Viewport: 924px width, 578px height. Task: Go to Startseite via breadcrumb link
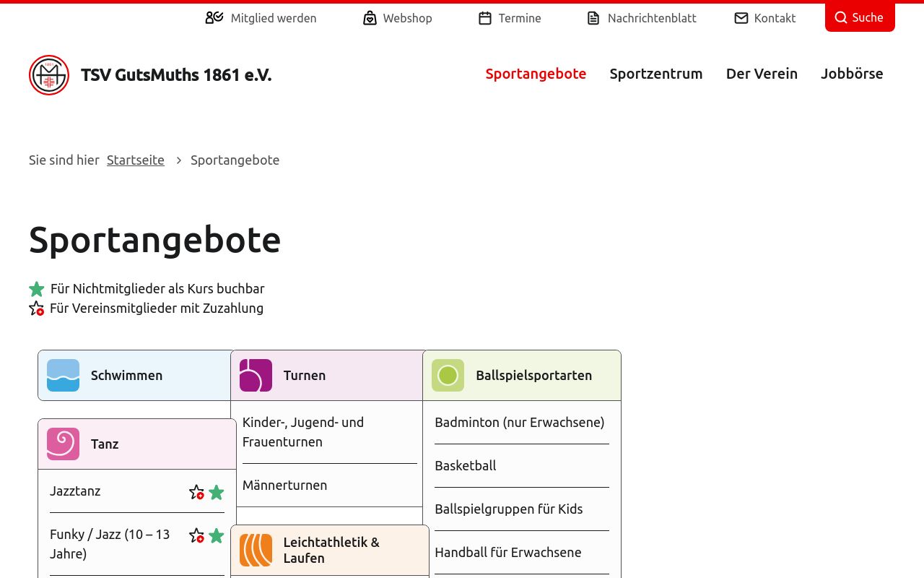tap(136, 160)
